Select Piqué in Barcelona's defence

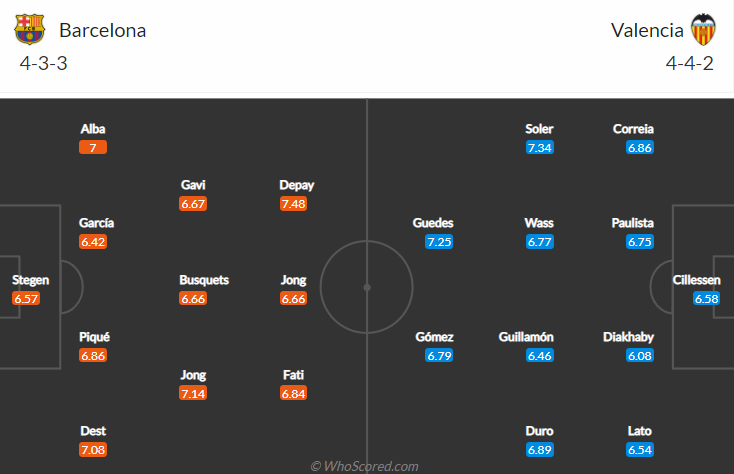tap(93, 337)
